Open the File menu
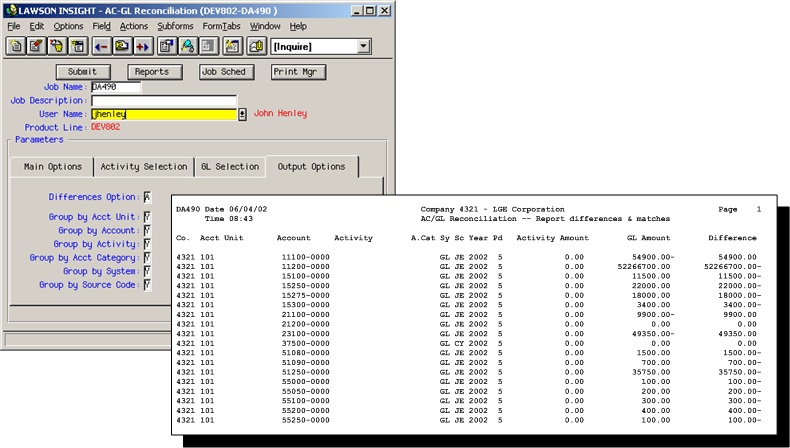The image size is (790, 448). click(14, 26)
